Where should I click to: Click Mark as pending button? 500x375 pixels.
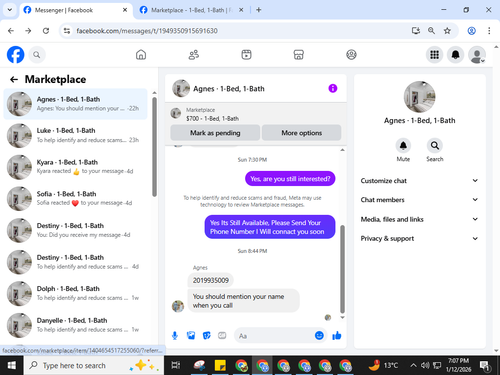215,133
